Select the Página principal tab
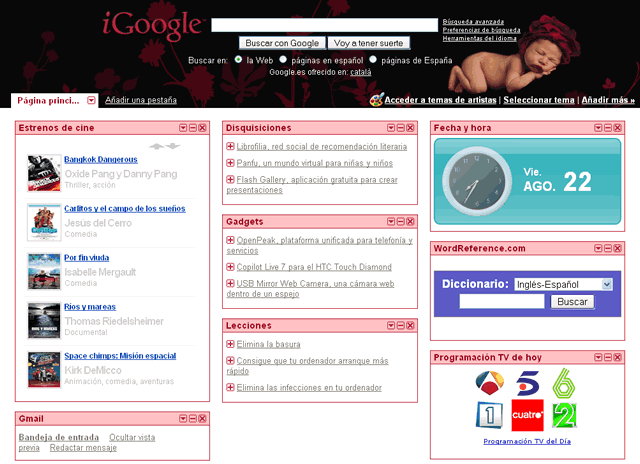The width and height of the screenshot is (640, 464). (x=48, y=101)
